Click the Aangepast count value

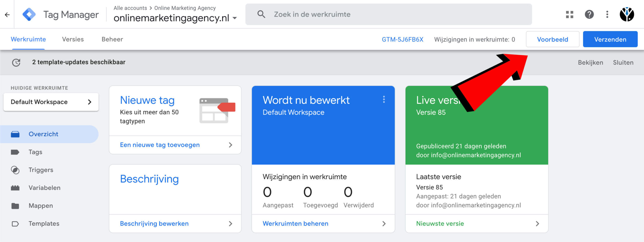267,192
